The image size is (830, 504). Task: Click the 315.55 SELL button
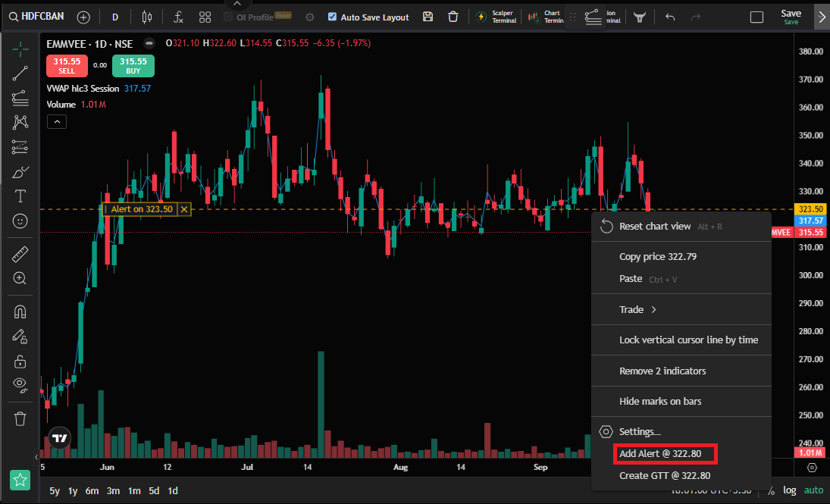67,66
